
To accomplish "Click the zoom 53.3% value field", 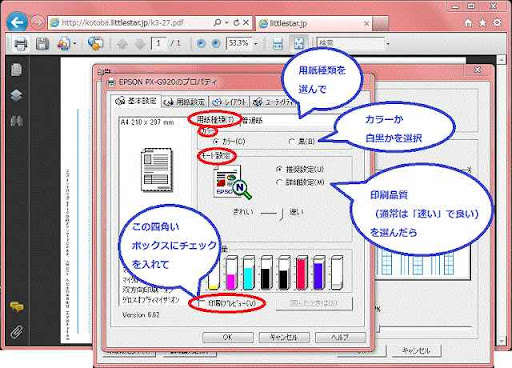I will pos(239,43).
